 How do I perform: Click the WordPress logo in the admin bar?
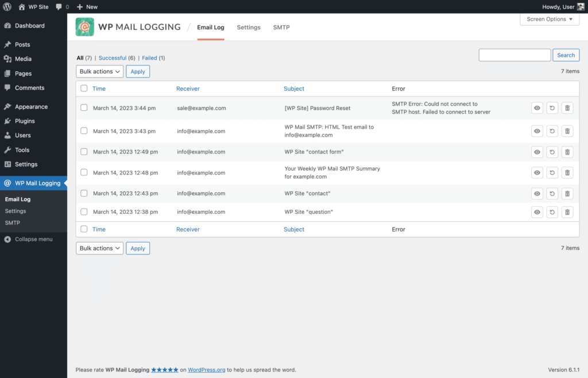click(6, 6)
